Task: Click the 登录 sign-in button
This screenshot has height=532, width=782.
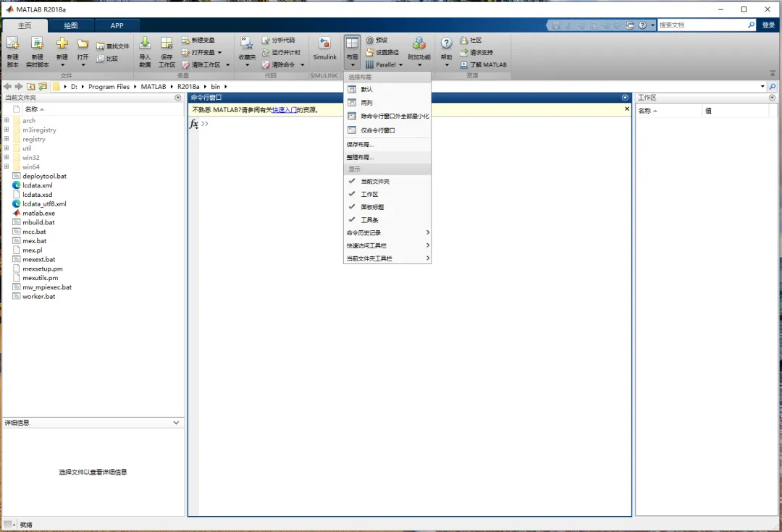Action: click(768, 25)
